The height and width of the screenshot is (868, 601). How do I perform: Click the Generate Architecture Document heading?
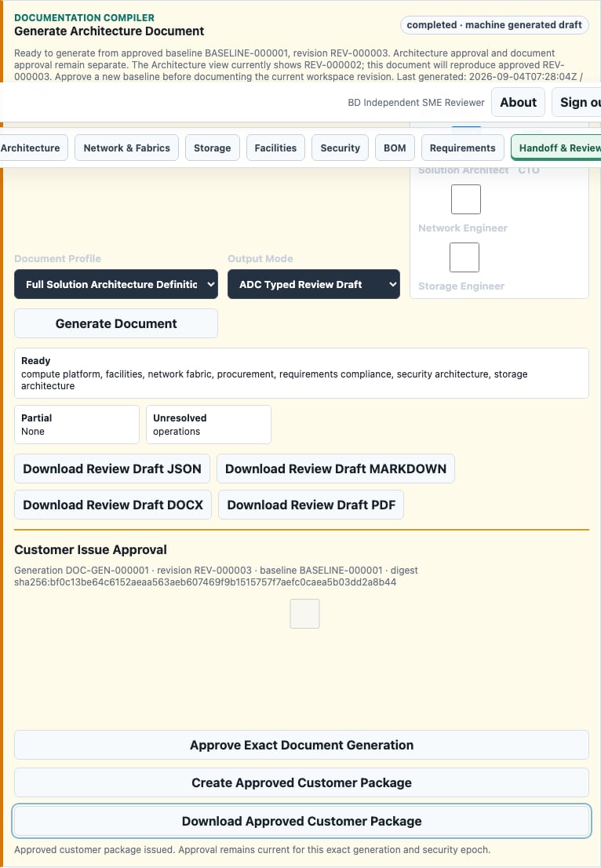point(109,31)
